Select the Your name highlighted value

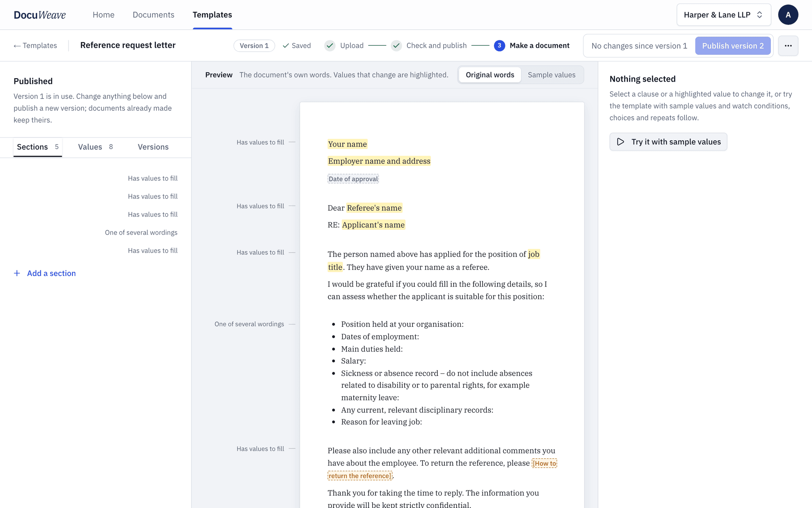(347, 144)
